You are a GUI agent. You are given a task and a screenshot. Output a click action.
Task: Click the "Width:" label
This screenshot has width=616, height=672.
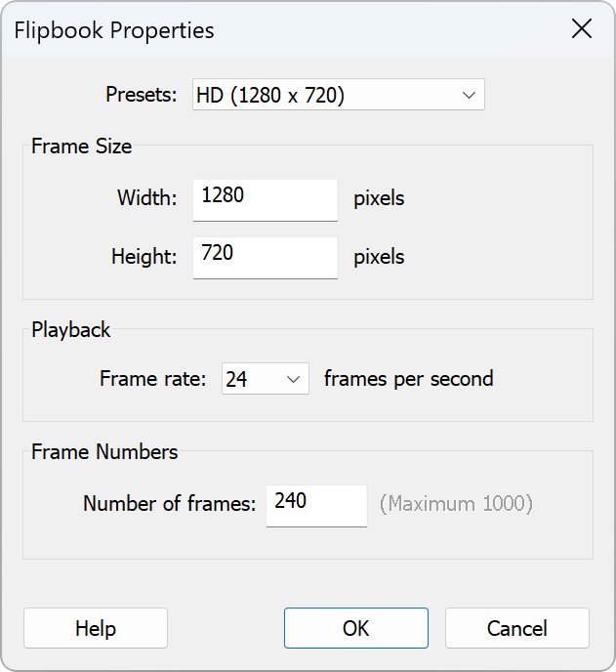coord(147,198)
